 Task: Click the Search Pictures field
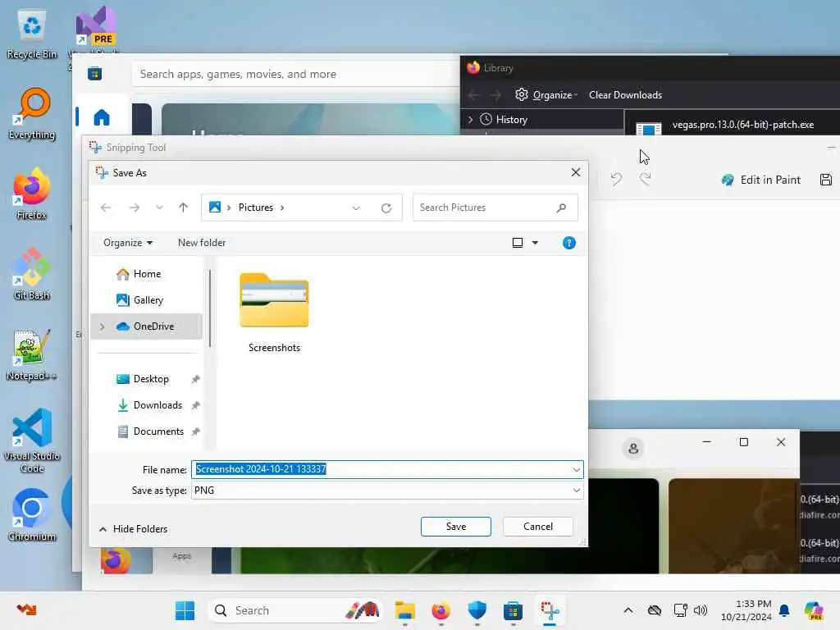pos(495,208)
